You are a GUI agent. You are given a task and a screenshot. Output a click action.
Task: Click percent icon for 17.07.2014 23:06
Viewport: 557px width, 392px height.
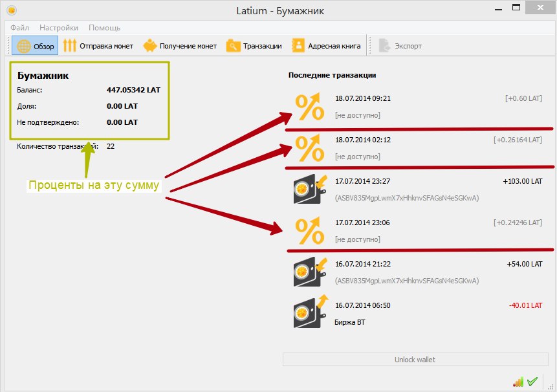[309, 231]
